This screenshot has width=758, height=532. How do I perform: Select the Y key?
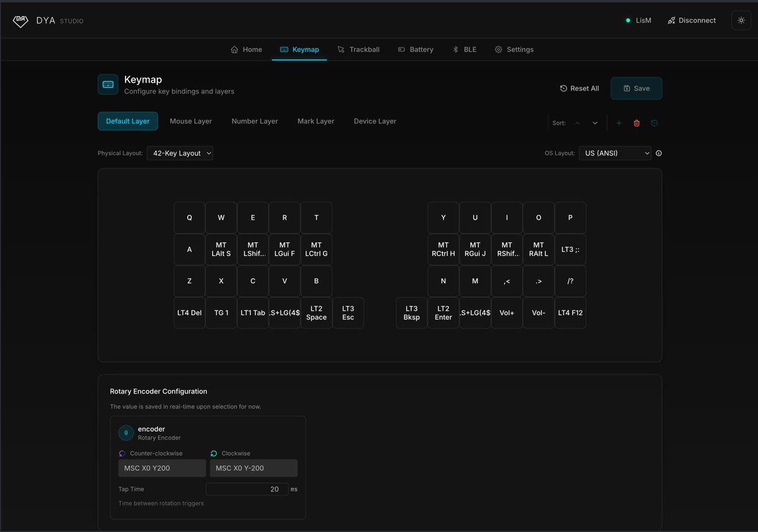pyautogui.click(x=443, y=218)
